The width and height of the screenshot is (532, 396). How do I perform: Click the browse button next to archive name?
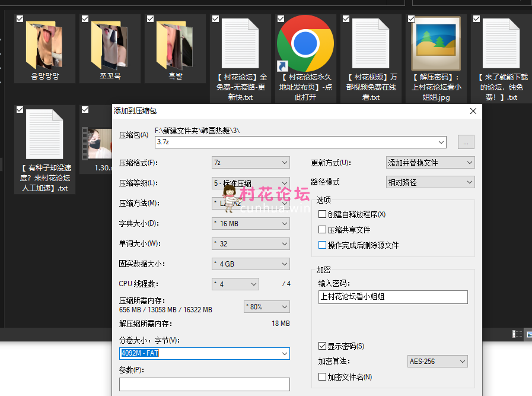click(x=466, y=142)
